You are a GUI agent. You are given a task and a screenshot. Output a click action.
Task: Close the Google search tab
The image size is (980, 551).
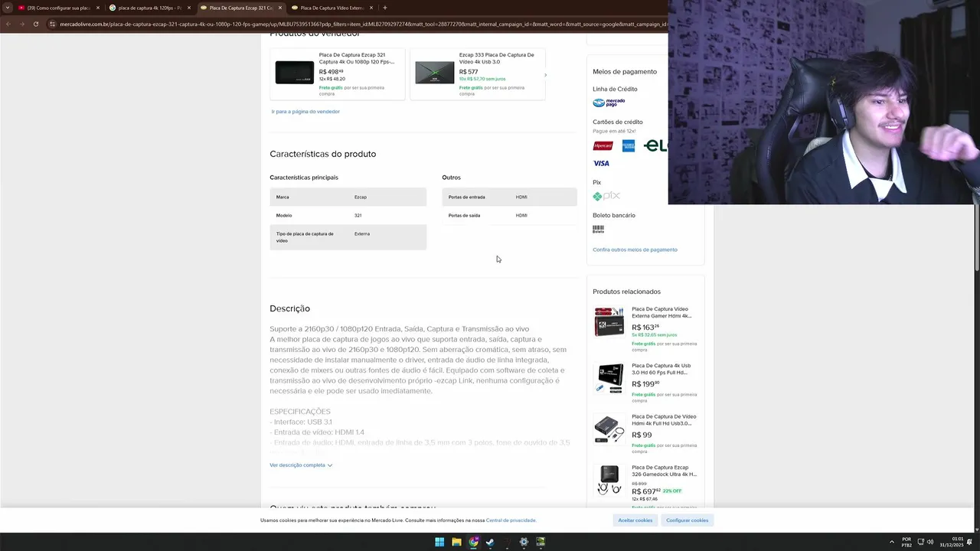[x=189, y=8]
